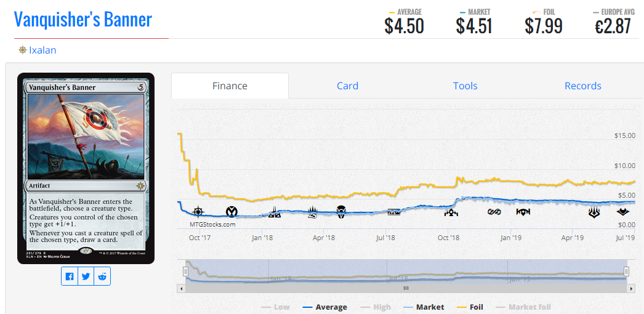Open the Finance tab
Viewport: 644px width, 314px height.
(230, 86)
